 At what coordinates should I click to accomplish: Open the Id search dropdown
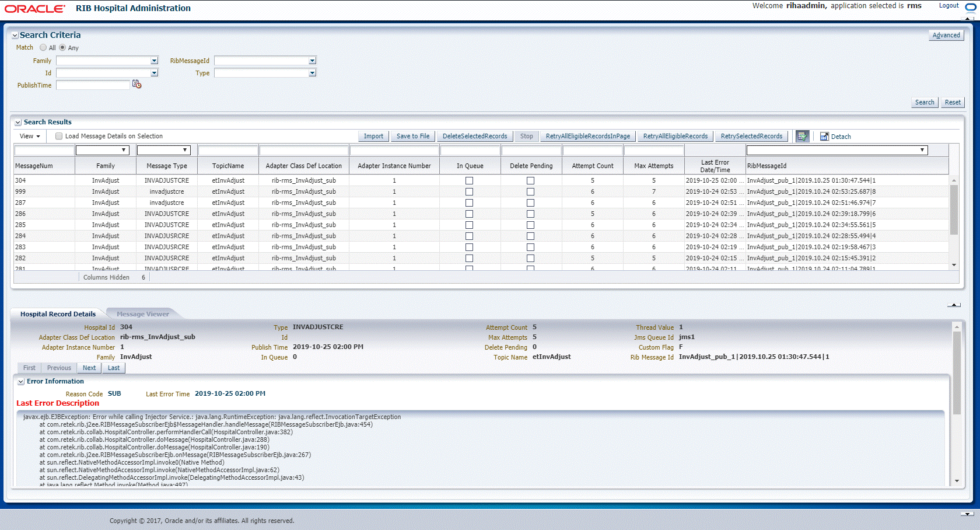click(x=155, y=73)
